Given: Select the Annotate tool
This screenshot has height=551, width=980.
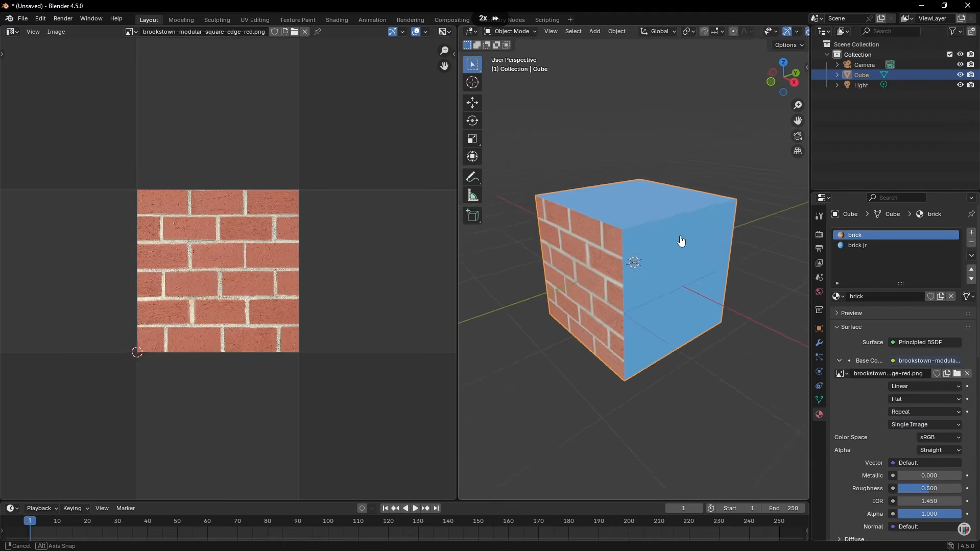Looking at the screenshot, I should pyautogui.click(x=472, y=177).
